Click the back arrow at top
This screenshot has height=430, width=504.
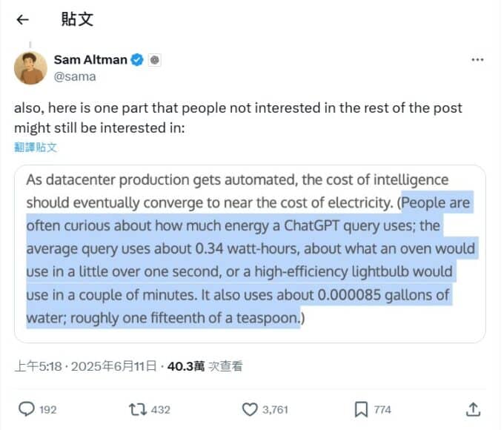22,21
